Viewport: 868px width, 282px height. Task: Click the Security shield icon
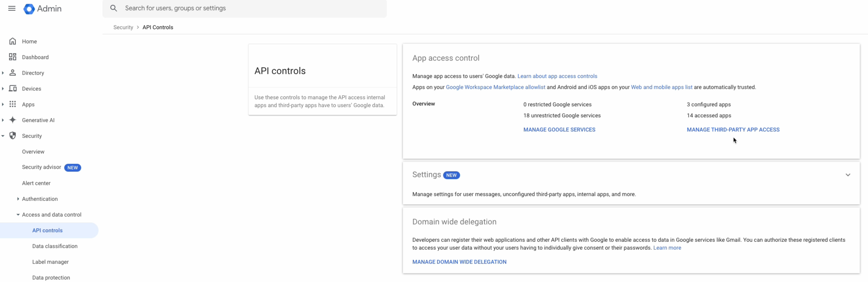13,136
